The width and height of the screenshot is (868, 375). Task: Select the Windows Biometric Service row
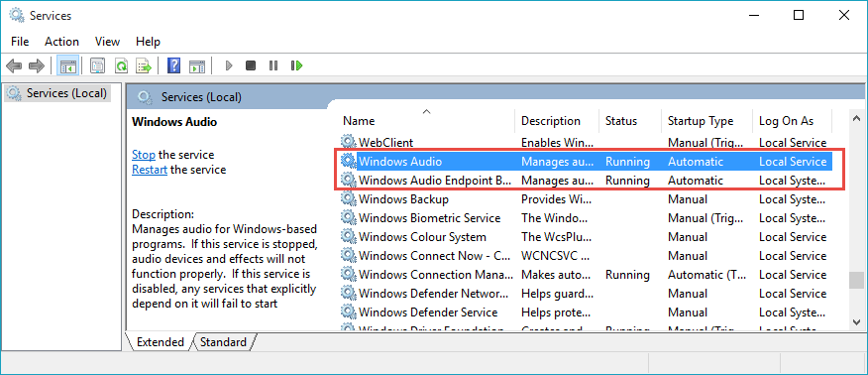pyautogui.click(x=587, y=217)
